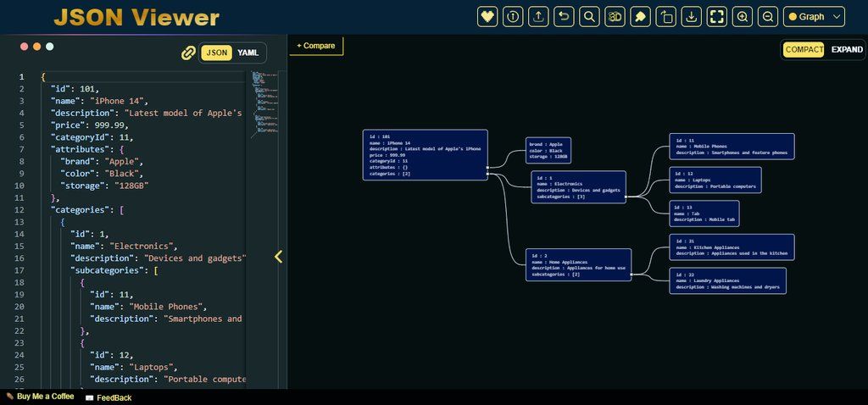Viewport: 868px width, 405px height.
Task: Click "subcategories : [2]" in Home Appliances node
Action: point(556,275)
